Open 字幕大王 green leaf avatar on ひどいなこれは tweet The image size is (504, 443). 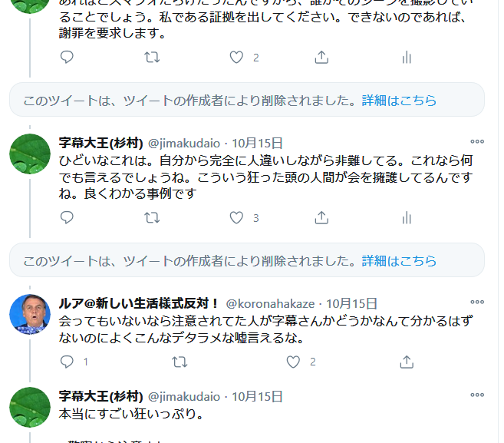[30, 154]
